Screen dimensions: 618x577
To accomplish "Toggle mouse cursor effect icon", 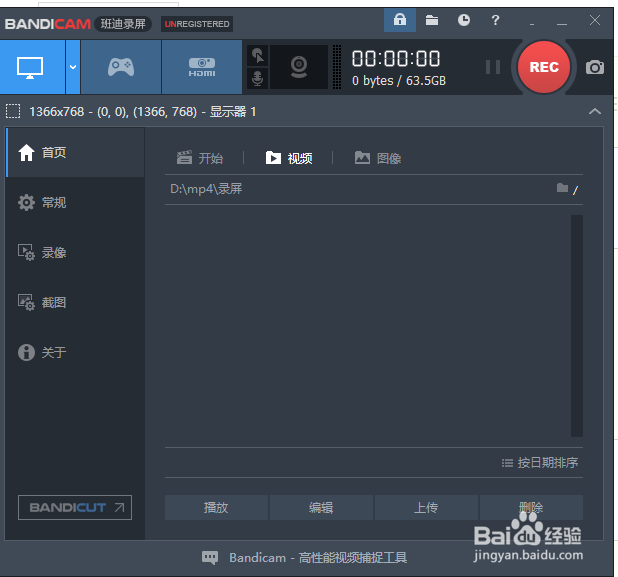I will click(x=258, y=56).
